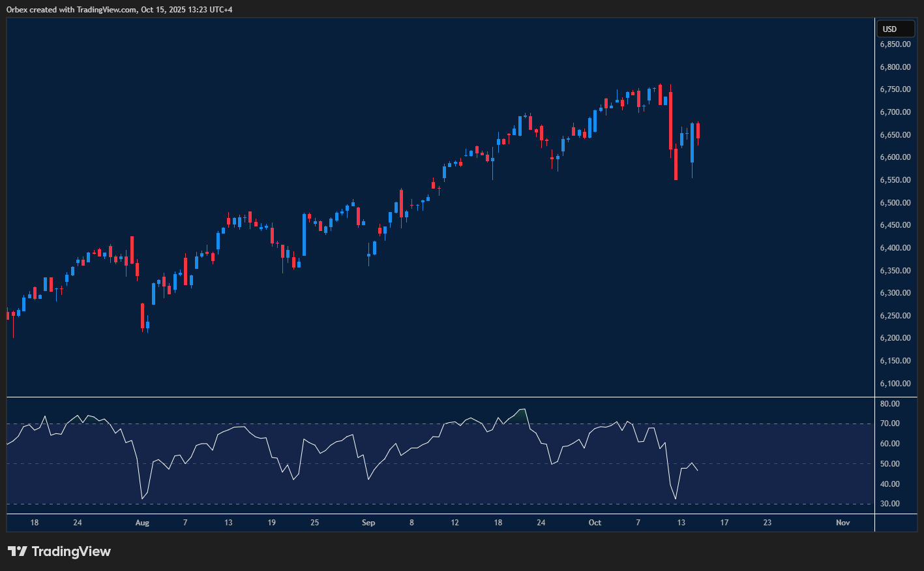
Task: Open the time axis by clicking the Oct label
Action: [x=594, y=523]
